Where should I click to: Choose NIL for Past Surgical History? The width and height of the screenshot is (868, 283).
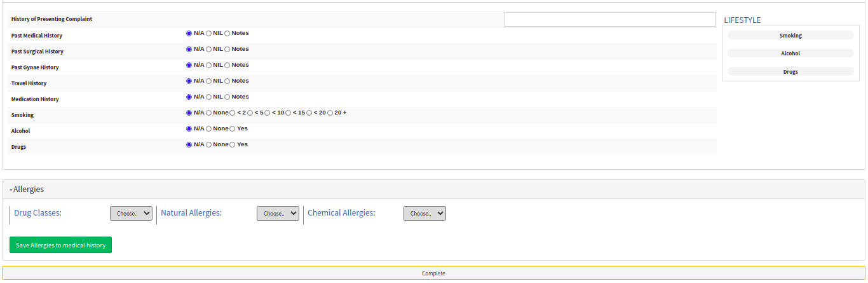pos(209,49)
